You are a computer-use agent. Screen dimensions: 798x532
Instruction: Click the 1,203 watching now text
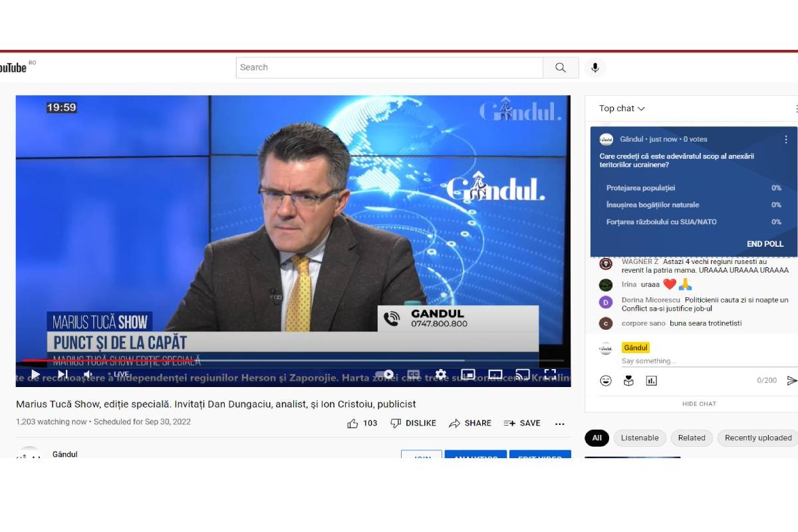click(x=51, y=422)
